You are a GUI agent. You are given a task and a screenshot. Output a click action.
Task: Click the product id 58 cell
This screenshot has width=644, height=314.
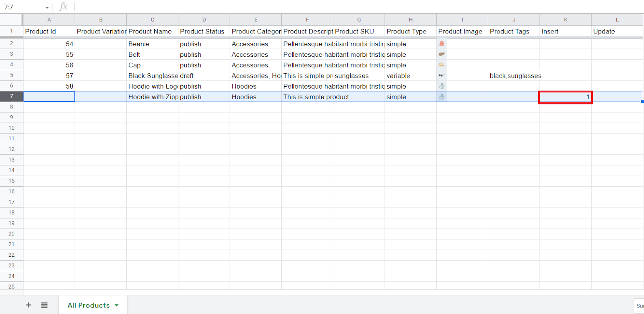click(x=49, y=86)
